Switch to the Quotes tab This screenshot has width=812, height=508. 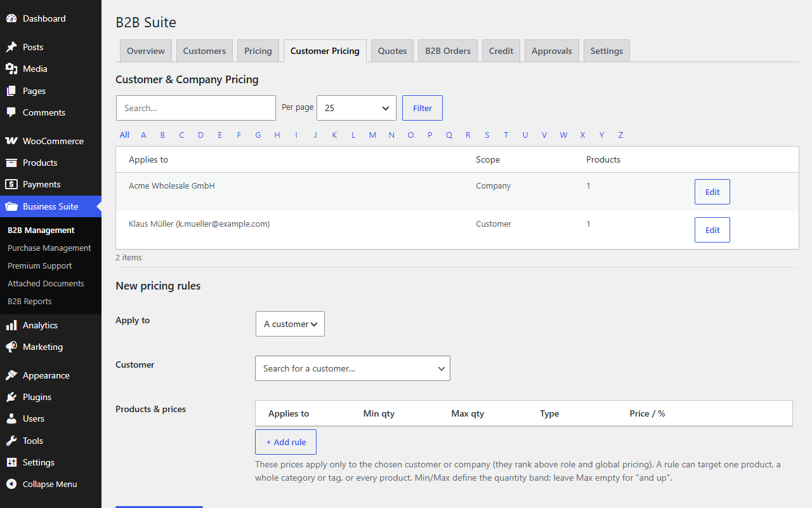point(393,51)
